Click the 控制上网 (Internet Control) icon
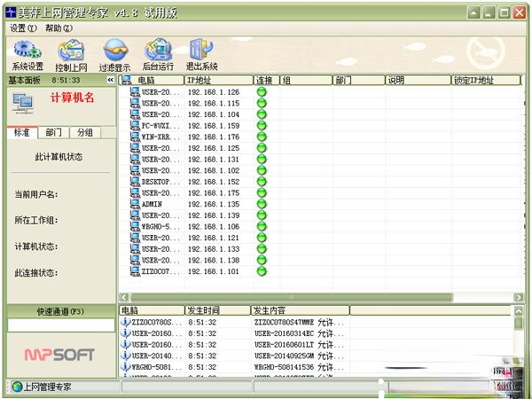The width and height of the screenshot is (532, 399). pos(70,54)
